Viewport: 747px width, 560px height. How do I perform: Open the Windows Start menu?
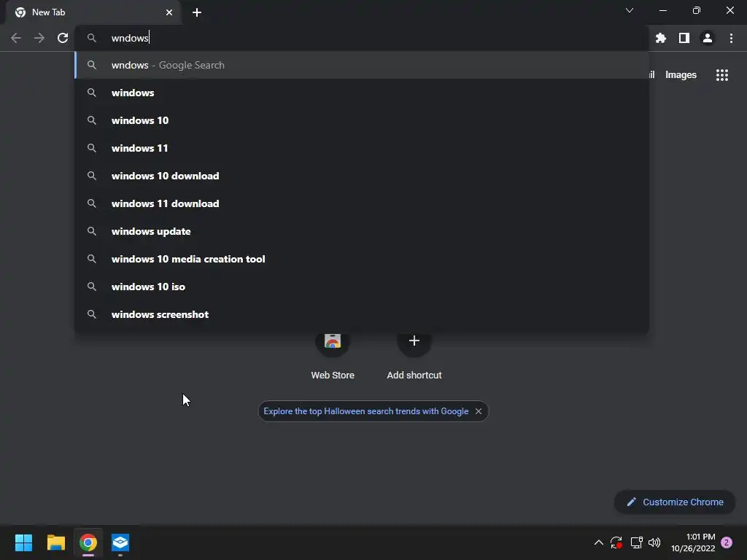coord(23,542)
